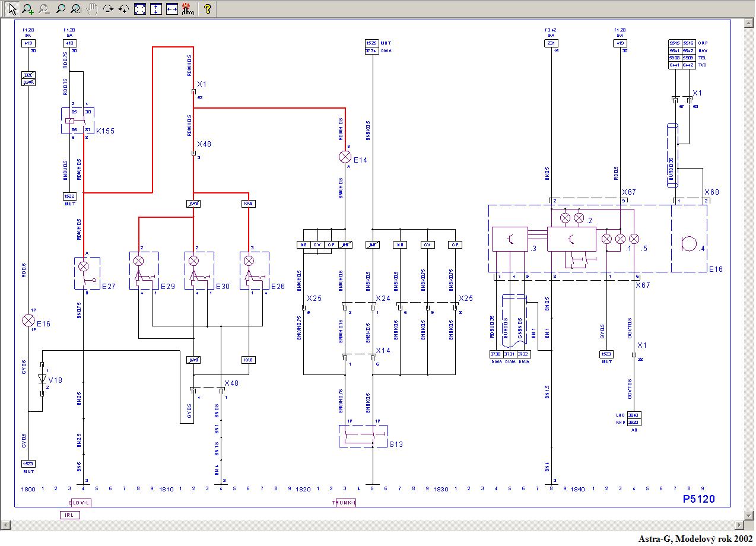
Task: Follow the IRL reference label
Action: (70, 515)
